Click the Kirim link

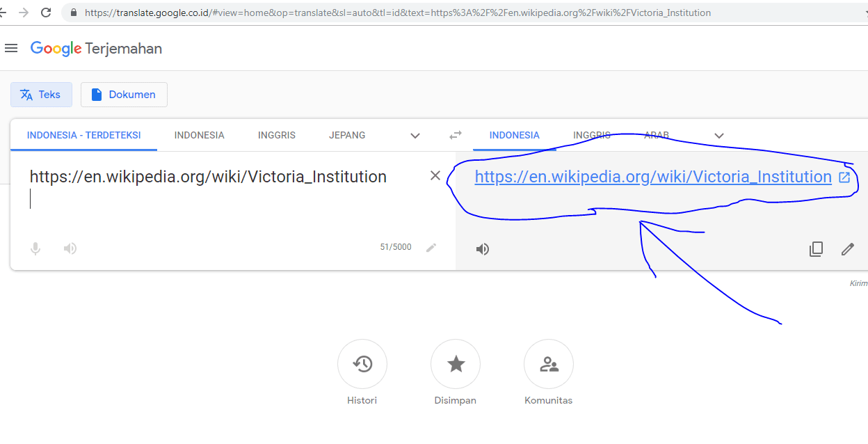(858, 283)
